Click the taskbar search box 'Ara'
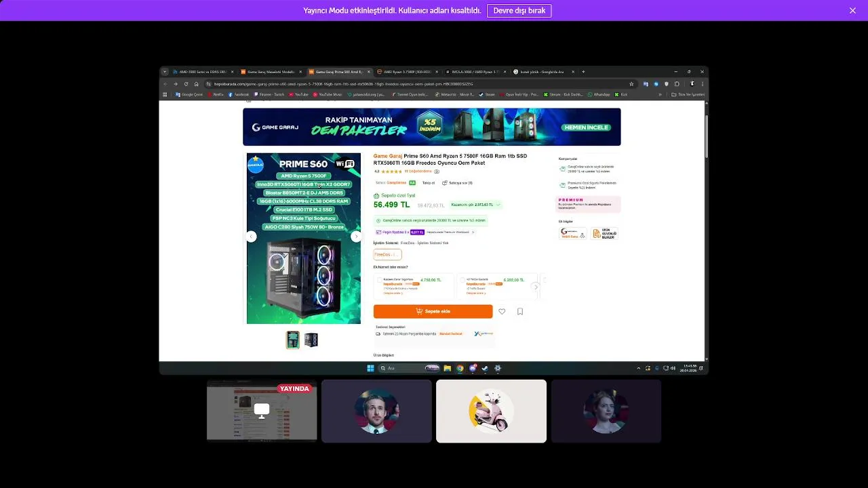The height and width of the screenshot is (488, 868). pyautogui.click(x=409, y=368)
